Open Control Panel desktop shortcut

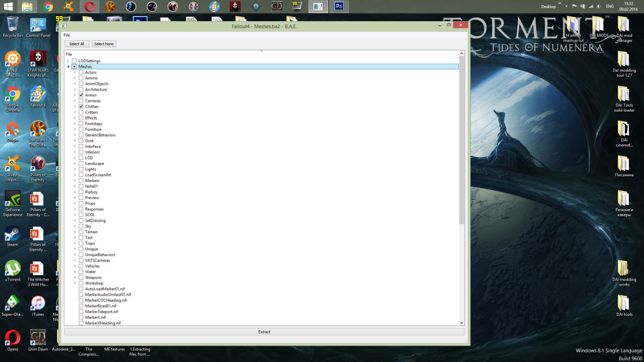[38, 27]
